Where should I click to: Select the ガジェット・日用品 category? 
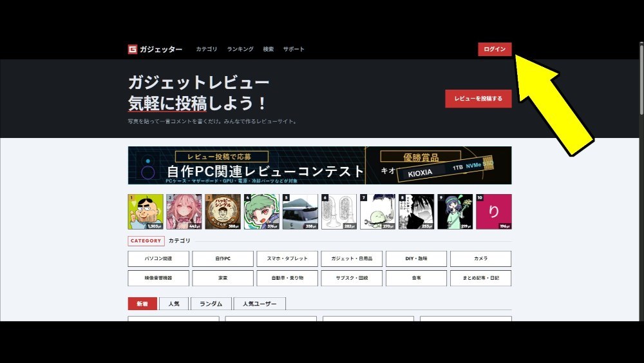[x=352, y=259]
